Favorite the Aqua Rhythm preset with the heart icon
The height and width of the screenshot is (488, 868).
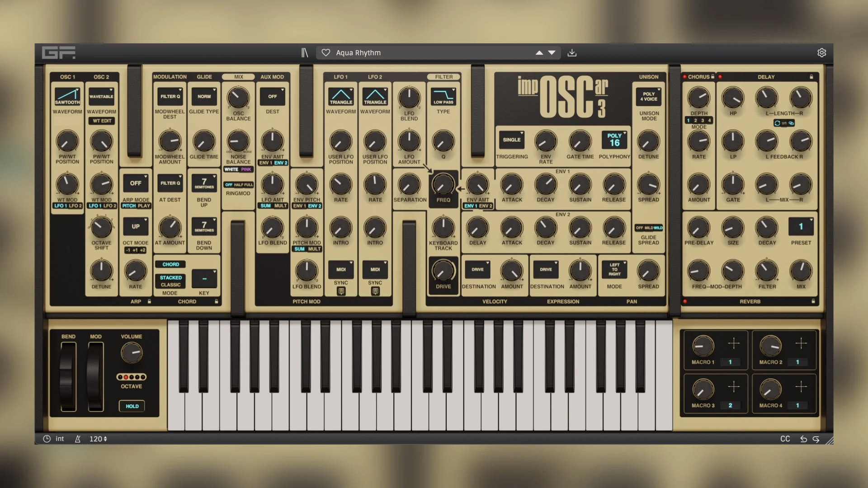tap(325, 53)
